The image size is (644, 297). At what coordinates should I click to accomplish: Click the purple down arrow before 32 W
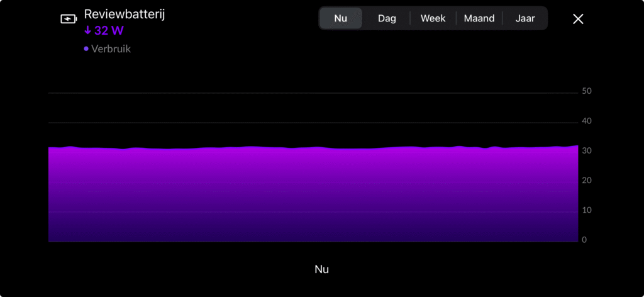[x=87, y=31]
